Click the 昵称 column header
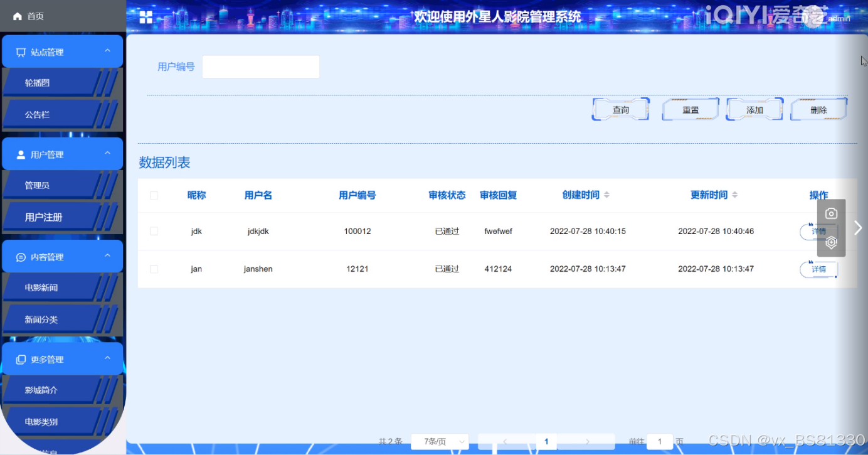 point(196,195)
